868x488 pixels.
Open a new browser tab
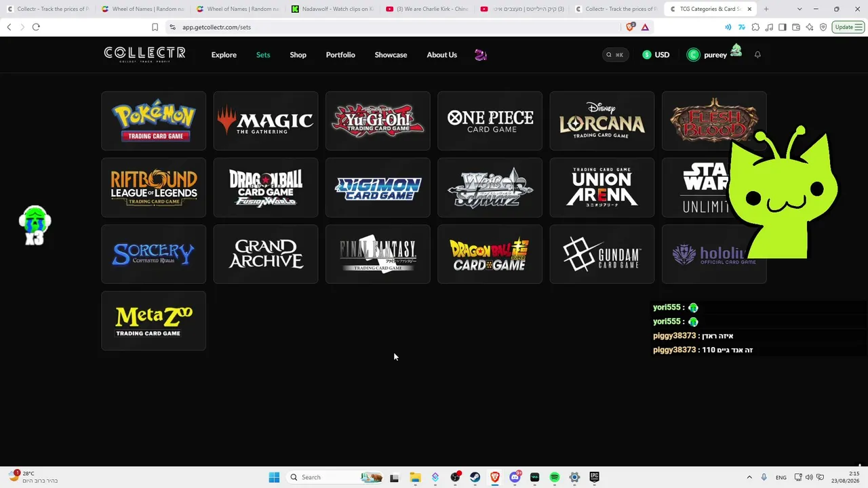[766, 9]
